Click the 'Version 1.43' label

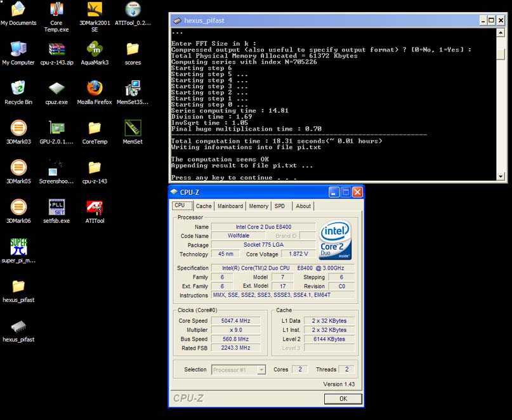[x=339, y=384]
